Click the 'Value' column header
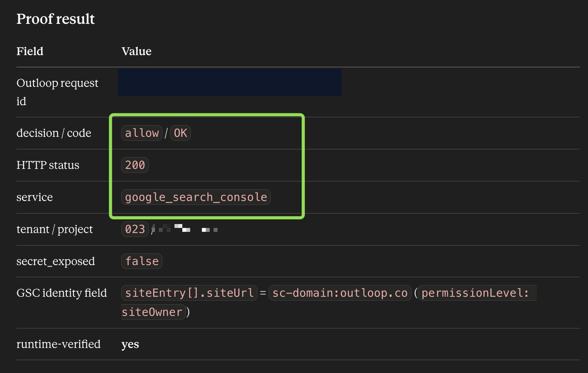Viewport: 588px width, 373px height. [136, 51]
